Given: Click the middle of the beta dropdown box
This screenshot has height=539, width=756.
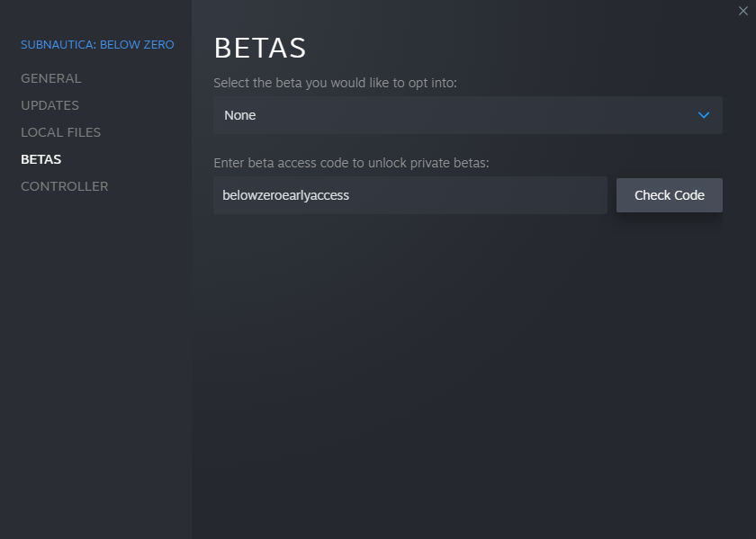Looking at the screenshot, I should tap(468, 115).
